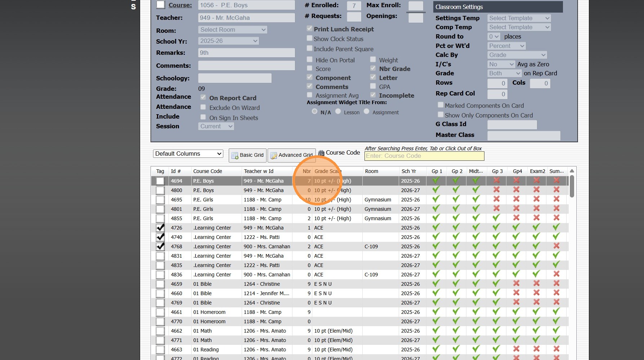This screenshot has height=360, width=644.
Task: Click the Gp 3 green check in row 4769
Action: coord(496,302)
